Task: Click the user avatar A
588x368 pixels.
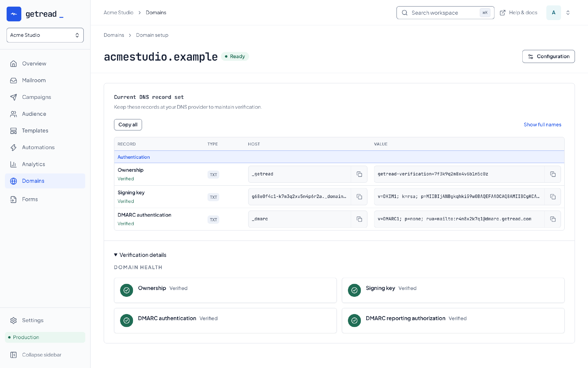Action: 553,13
